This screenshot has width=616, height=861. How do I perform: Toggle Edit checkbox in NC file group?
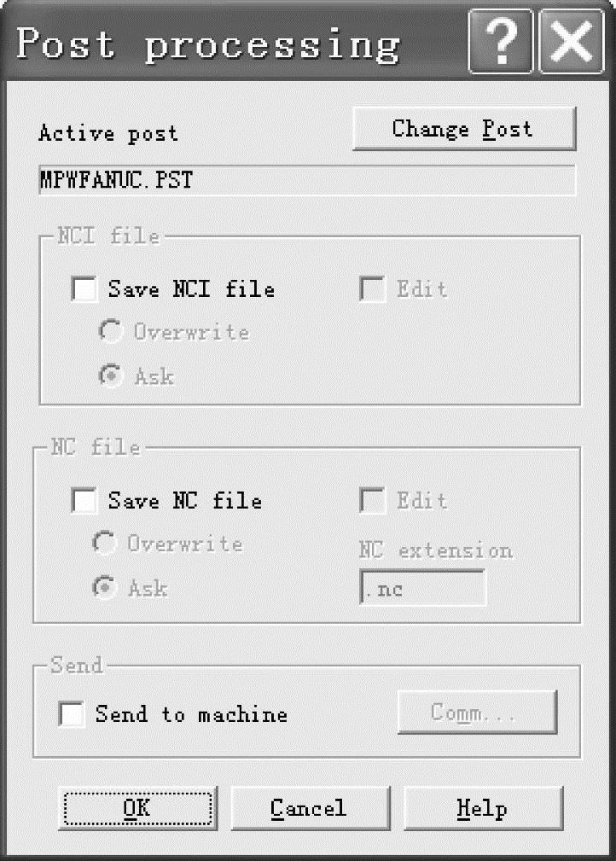click(372, 501)
